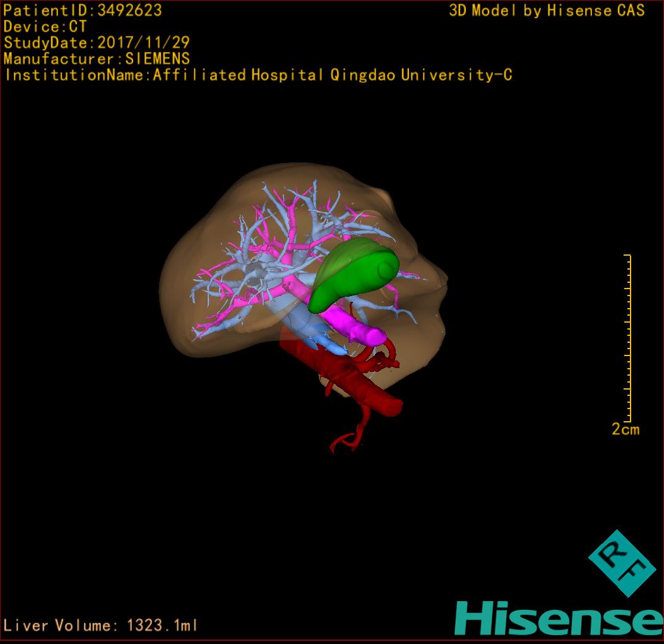Click the 2cm scale label
This screenshot has width=664, height=644.
coord(625,429)
